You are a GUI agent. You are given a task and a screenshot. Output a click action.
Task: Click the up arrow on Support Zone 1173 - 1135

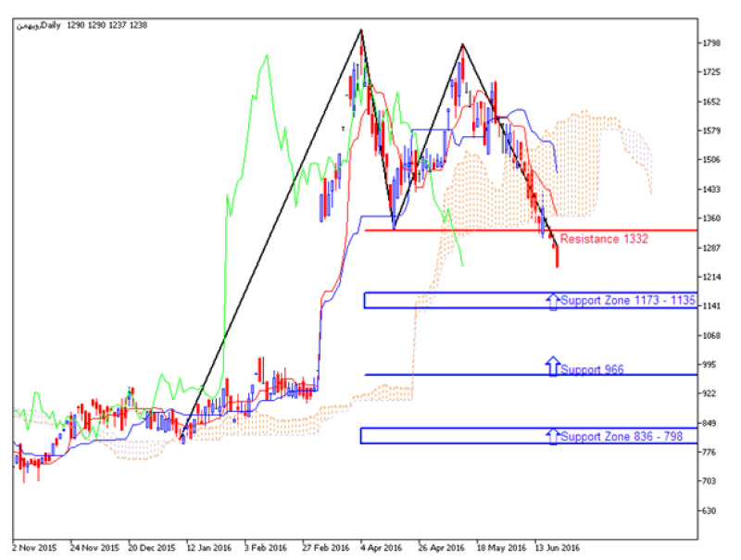click(x=553, y=299)
